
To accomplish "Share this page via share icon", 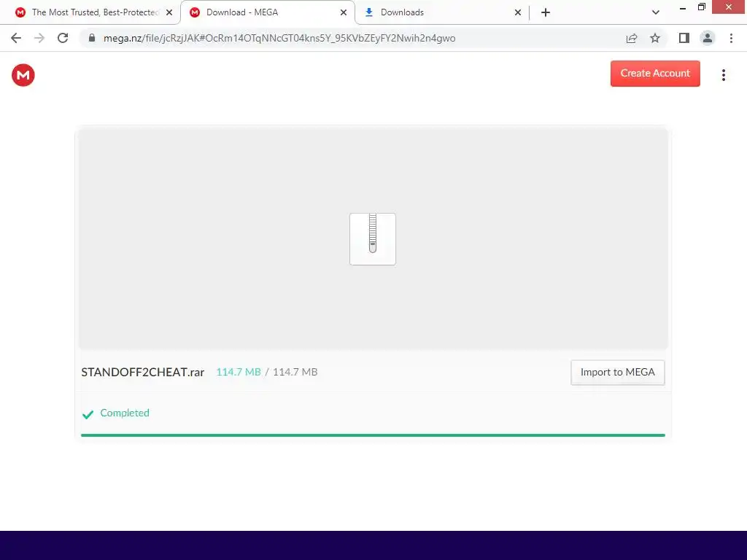I will click(632, 38).
